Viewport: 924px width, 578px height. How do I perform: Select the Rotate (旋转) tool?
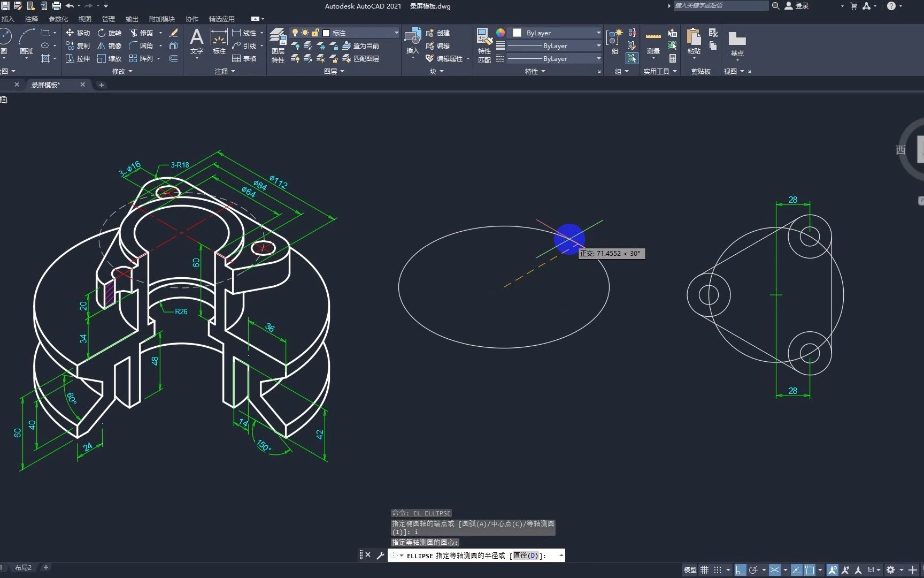pyautogui.click(x=110, y=33)
